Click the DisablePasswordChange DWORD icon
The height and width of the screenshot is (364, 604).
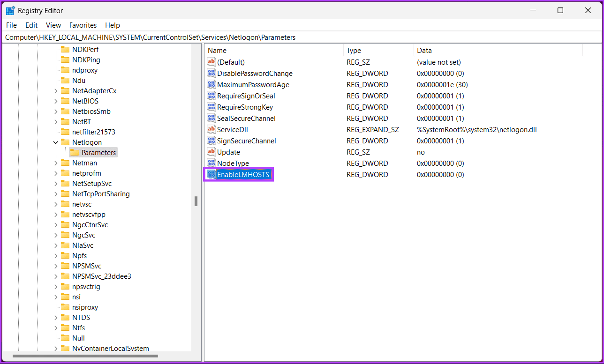[211, 73]
